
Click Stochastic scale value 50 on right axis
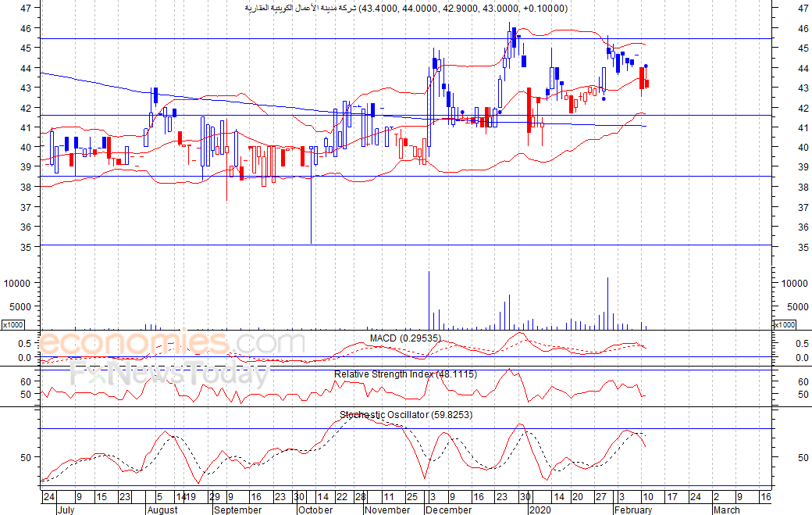coord(803,457)
